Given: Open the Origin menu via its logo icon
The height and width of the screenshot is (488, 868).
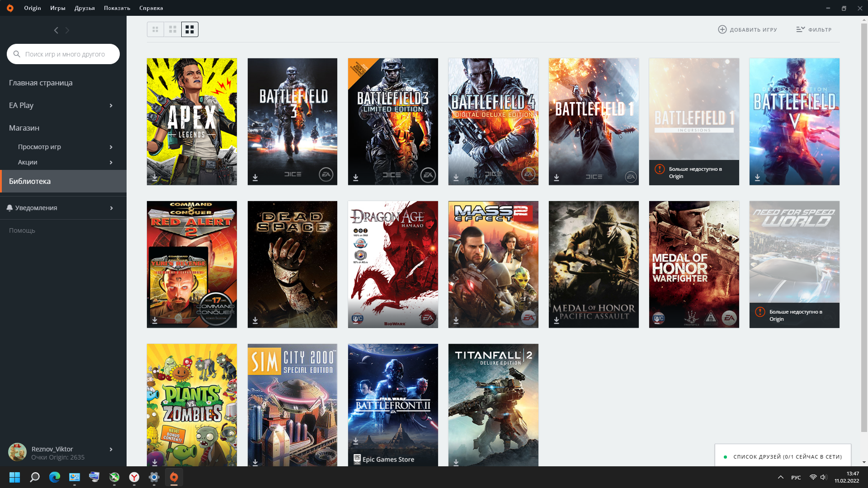Looking at the screenshot, I should pyautogui.click(x=9, y=8).
